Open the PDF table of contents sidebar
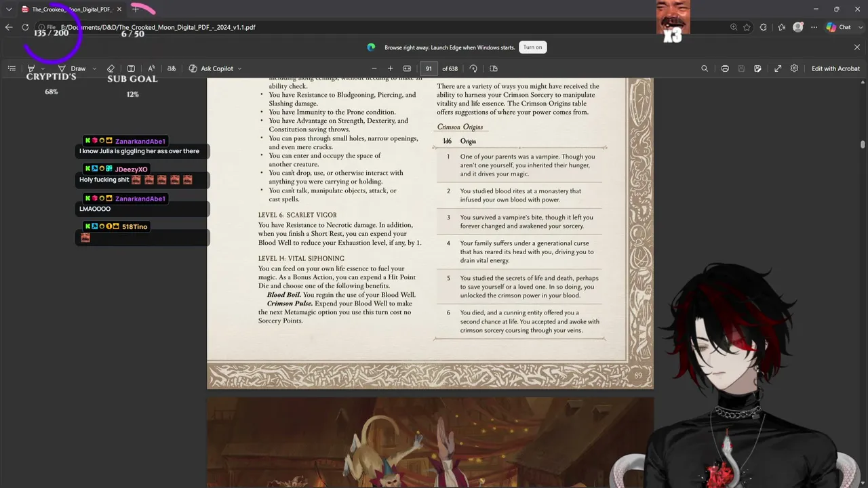The height and width of the screenshot is (488, 868). pos(12,68)
